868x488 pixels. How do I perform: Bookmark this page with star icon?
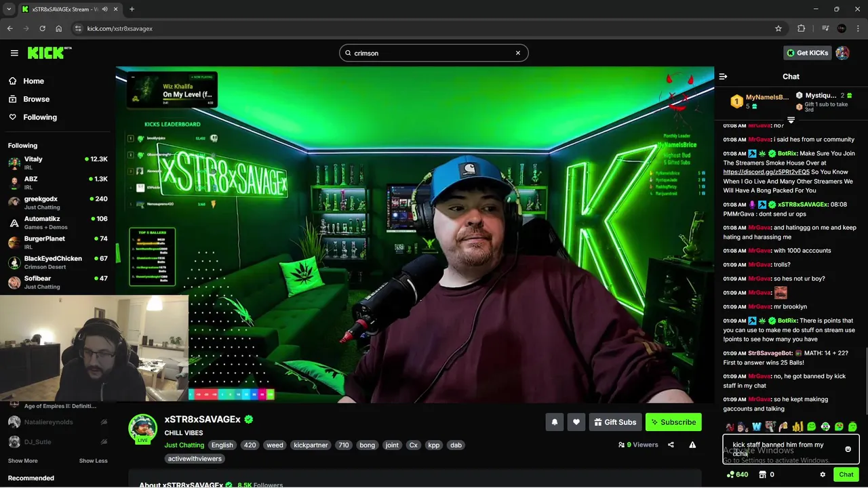[778, 28]
